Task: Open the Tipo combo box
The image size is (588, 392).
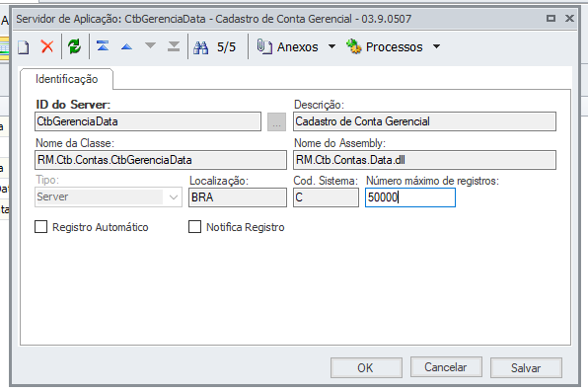Action: (x=109, y=197)
